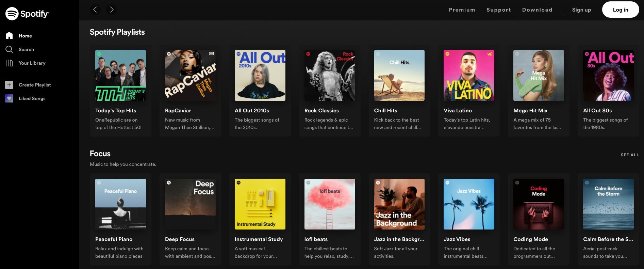The width and height of the screenshot is (644, 269).
Task: Open the Deep Focus cover art
Action: pos(190,204)
